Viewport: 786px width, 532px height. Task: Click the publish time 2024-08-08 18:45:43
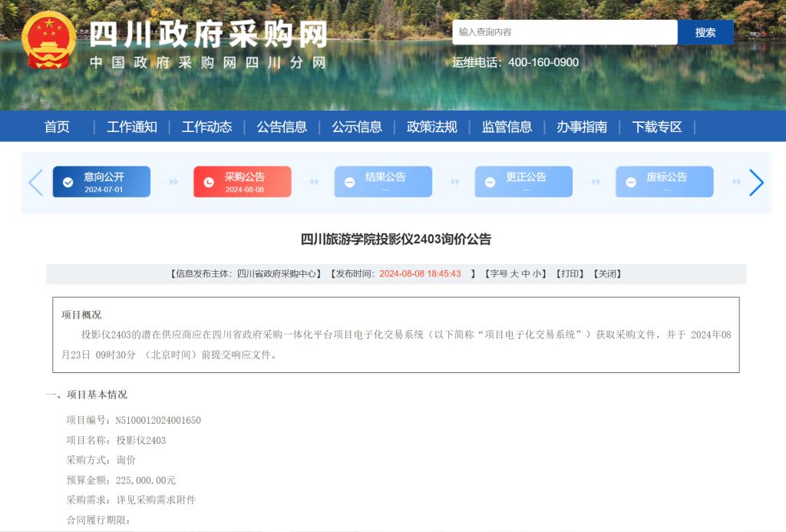(x=420, y=274)
